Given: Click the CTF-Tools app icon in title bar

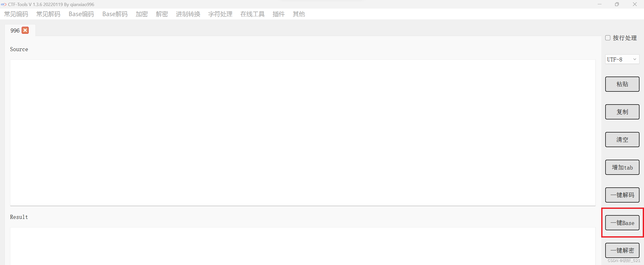Looking at the screenshot, I should pyautogui.click(x=4, y=4).
